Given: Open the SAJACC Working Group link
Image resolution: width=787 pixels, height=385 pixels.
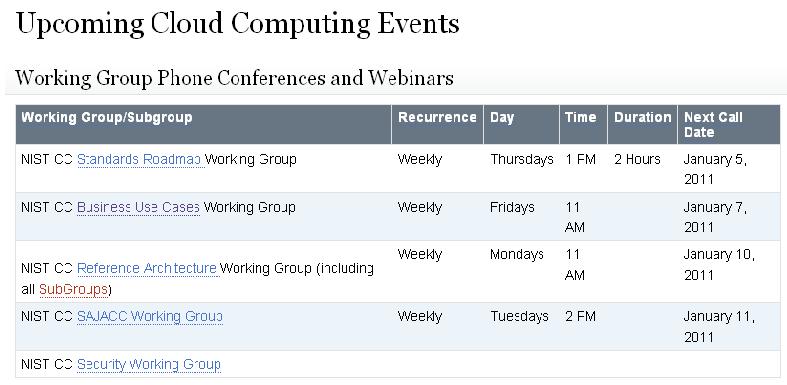Looking at the screenshot, I should tap(150, 317).
